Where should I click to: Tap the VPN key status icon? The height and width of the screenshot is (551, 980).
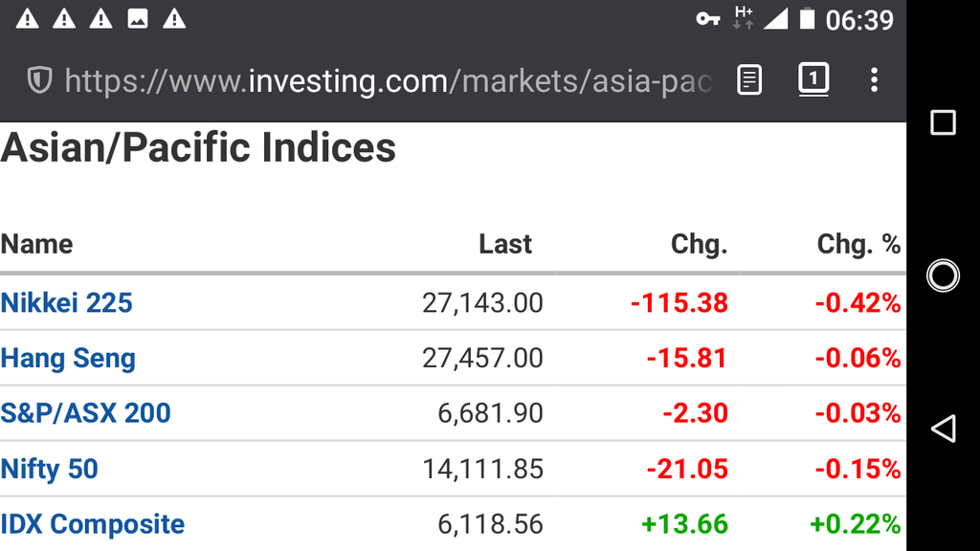707,19
